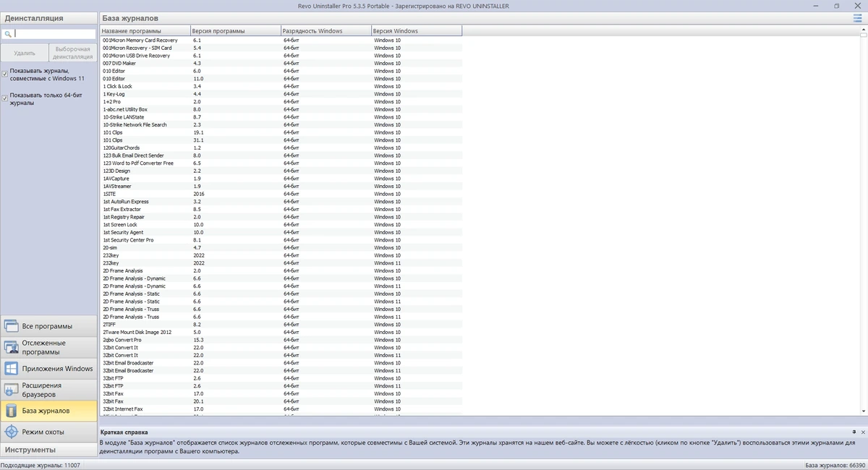Select 001Micron USB Drive Recovery row

pyautogui.click(x=281, y=56)
